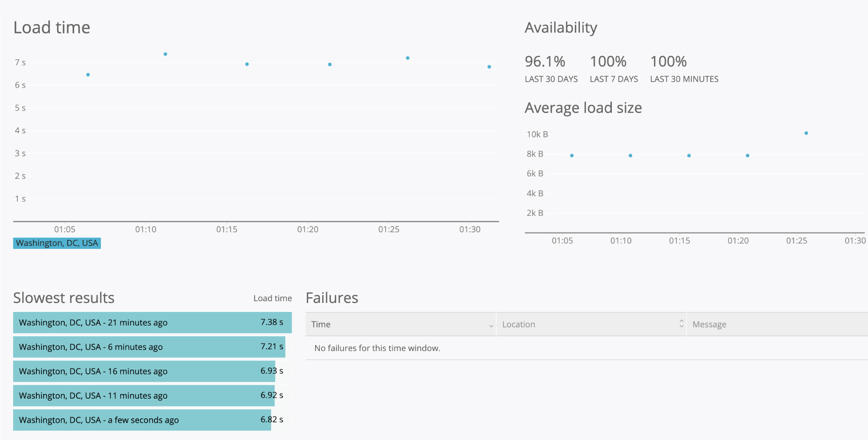This screenshot has height=440, width=868.
Task: Select the 'a few seconds ago' result row
Action: coord(142,420)
